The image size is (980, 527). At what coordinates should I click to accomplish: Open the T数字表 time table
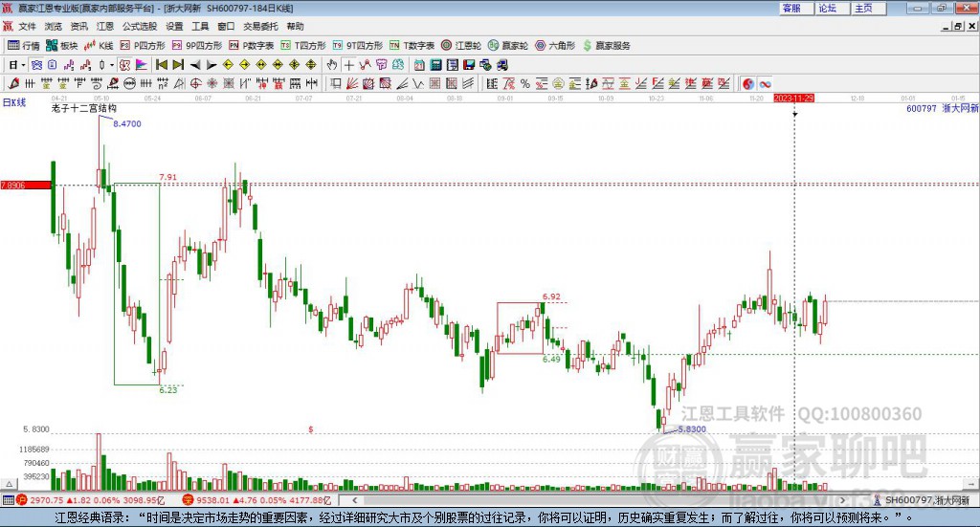(x=412, y=46)
